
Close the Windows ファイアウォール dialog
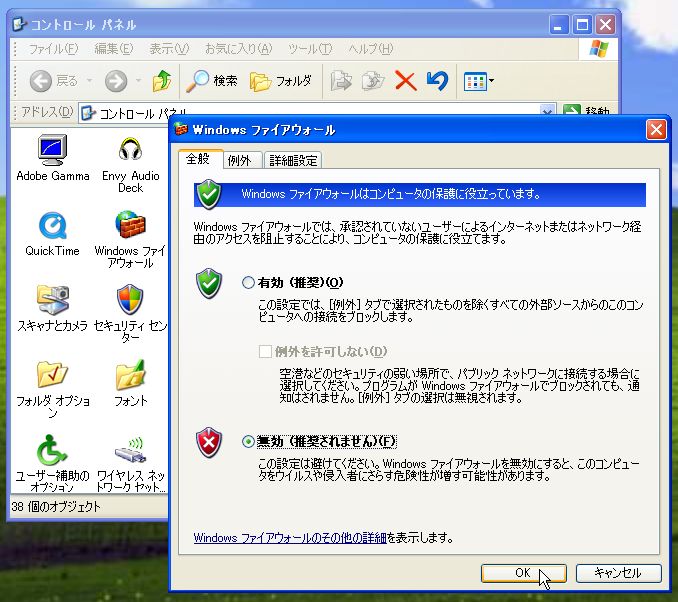click(x=656, y=130)
